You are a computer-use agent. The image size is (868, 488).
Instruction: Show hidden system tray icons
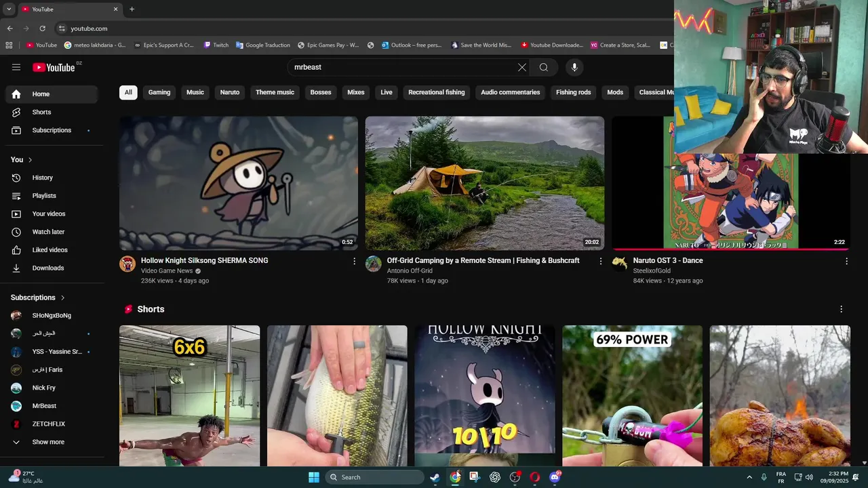click(749, 477)
